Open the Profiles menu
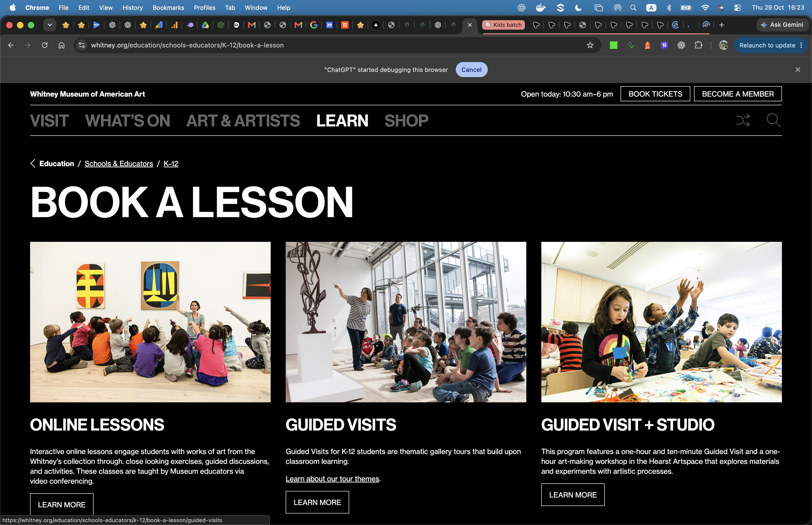This screenshot has height=525, width=812. point(204,8)
